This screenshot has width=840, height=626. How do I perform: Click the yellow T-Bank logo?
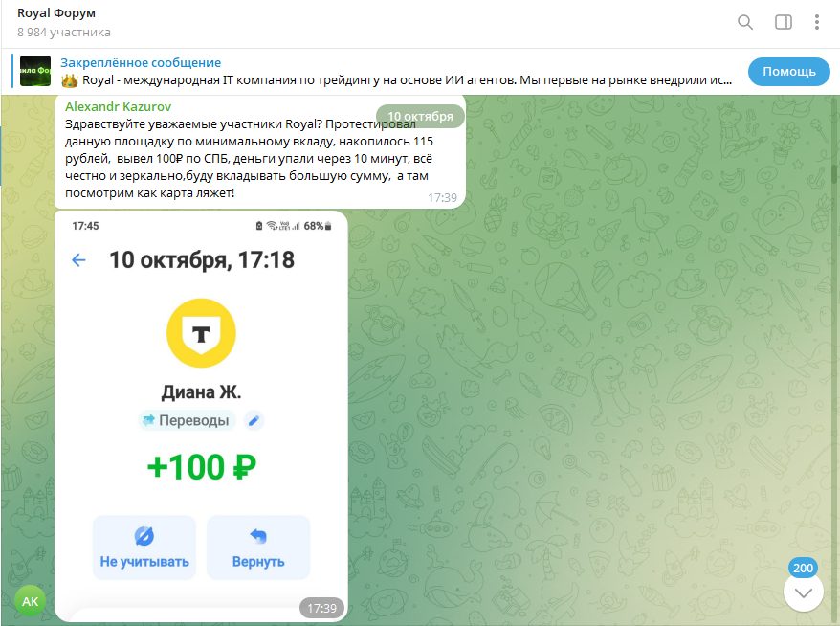201,333
